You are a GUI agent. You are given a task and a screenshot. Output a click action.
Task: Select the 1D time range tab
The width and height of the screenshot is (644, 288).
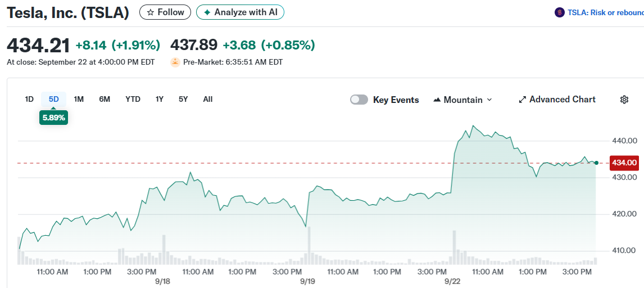[x=29, y=99]
